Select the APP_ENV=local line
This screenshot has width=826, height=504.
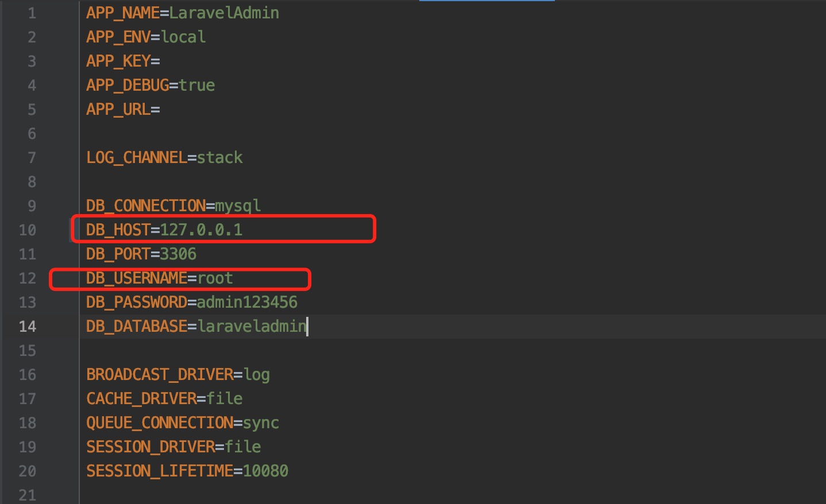click(146, 37)
